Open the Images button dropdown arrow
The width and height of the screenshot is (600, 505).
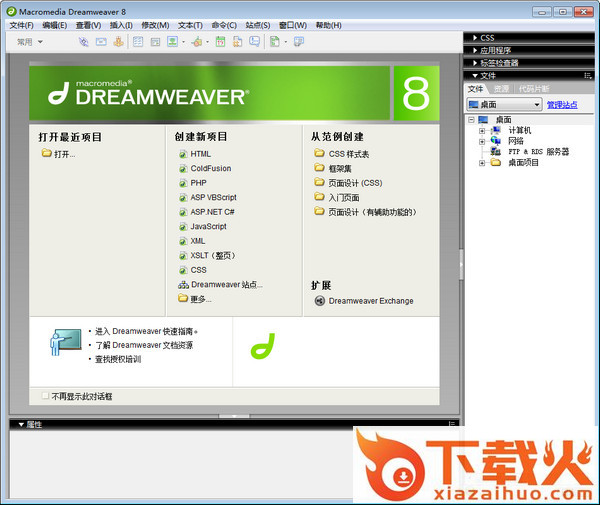(x=183, y=42)
